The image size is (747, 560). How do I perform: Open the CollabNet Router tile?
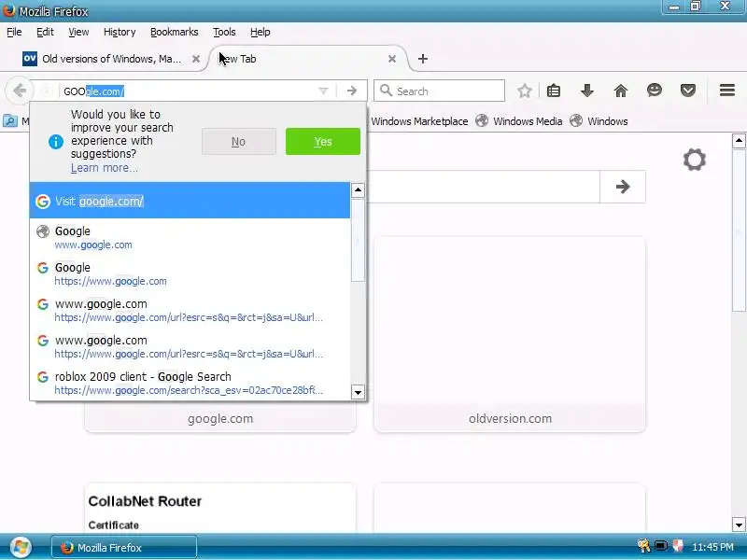click(x=220, y=508)
